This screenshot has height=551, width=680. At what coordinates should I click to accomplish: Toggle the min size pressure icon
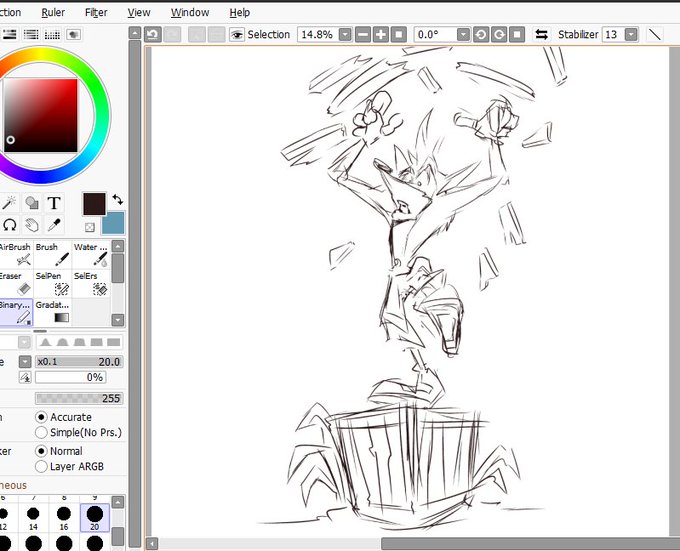click(x=25, y=377)
